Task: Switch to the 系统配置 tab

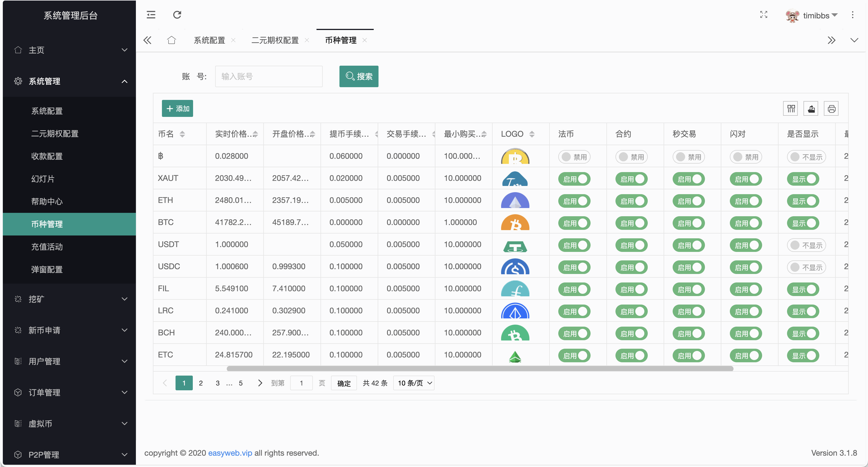Action: [209, 40]
